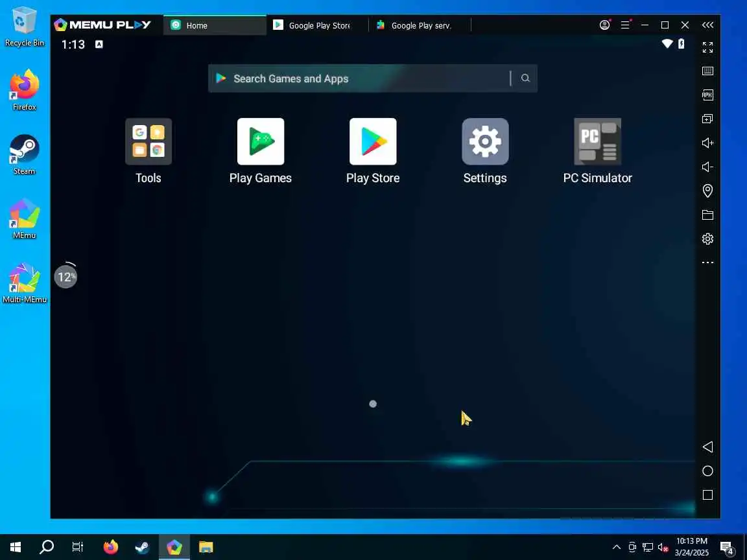747x560 pixels.
Task: Open the shared folder icon
Action: (x=707, y=215)
